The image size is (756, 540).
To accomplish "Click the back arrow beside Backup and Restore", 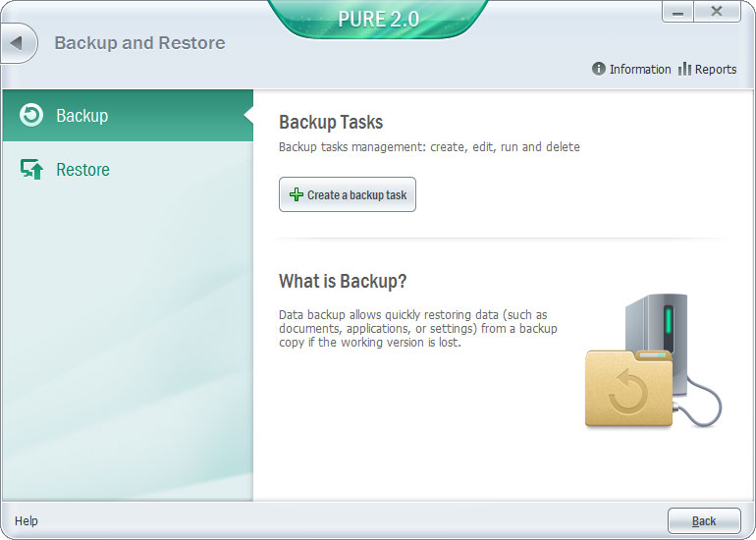I will point(17,43).
